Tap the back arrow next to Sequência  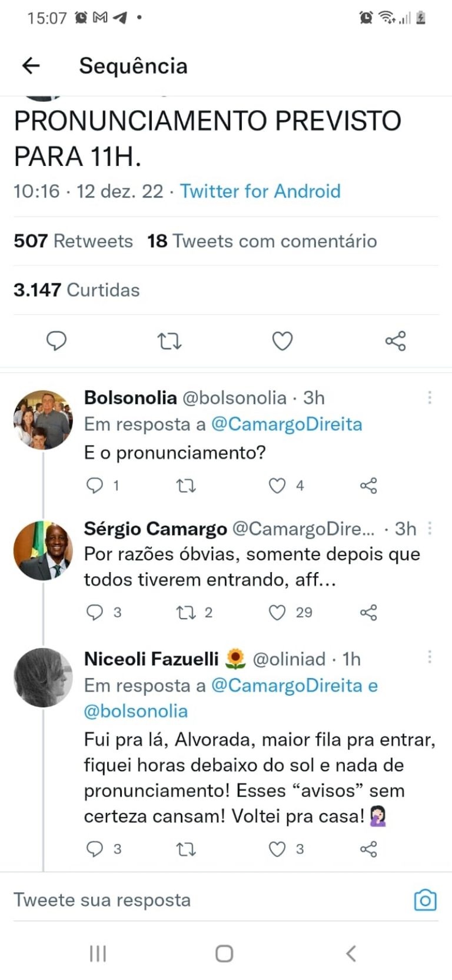pyautogui.click(x=31, y=65)
